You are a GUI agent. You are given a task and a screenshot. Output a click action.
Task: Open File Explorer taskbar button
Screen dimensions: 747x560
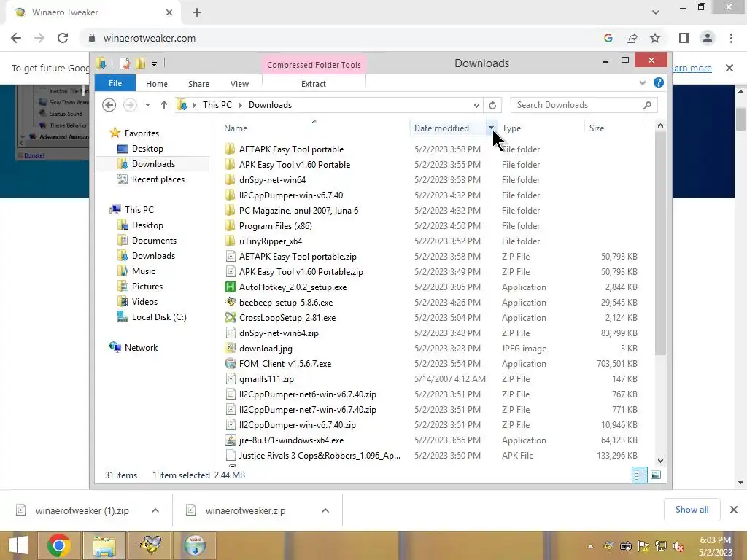coord(104,545)
